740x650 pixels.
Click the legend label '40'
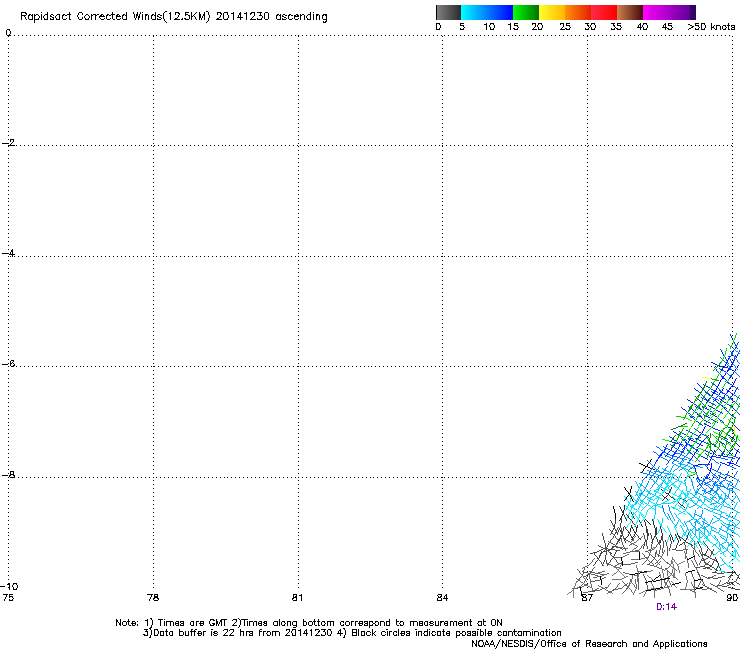(642, 27)
